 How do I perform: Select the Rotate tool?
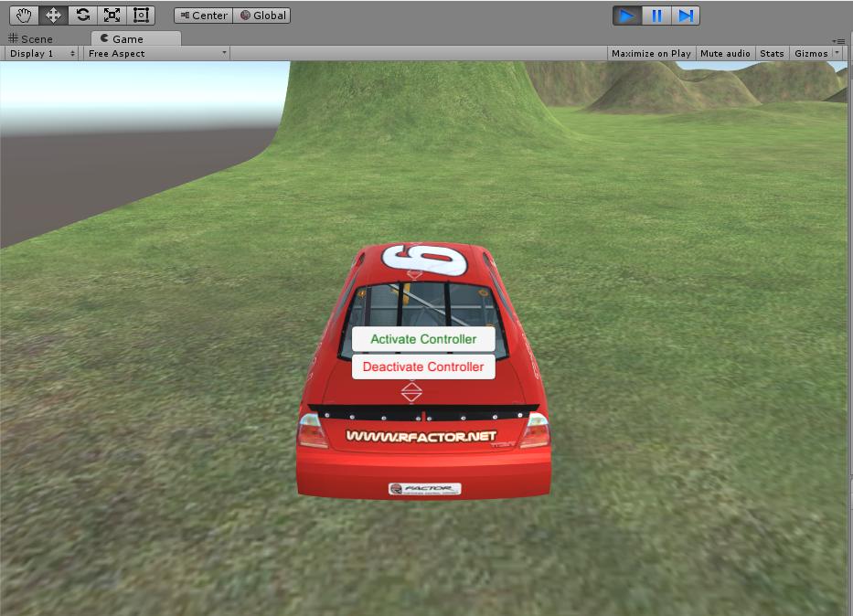(x=81, y=15)
